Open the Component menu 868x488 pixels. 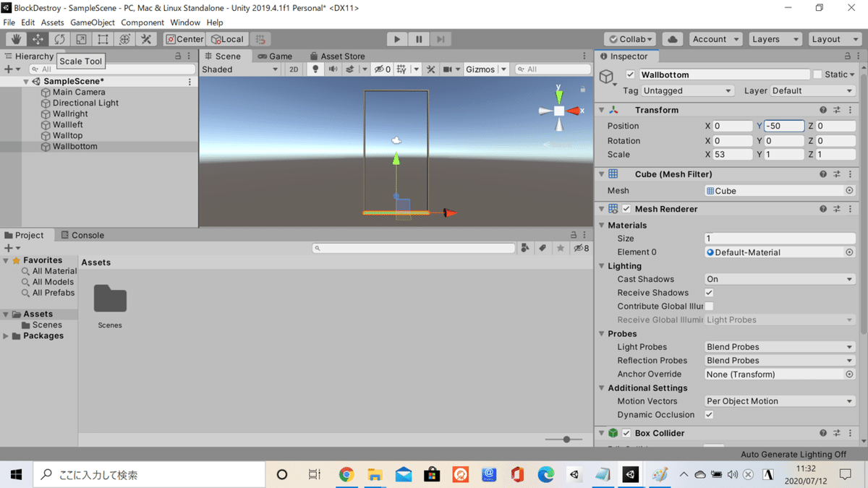point(142,22)
